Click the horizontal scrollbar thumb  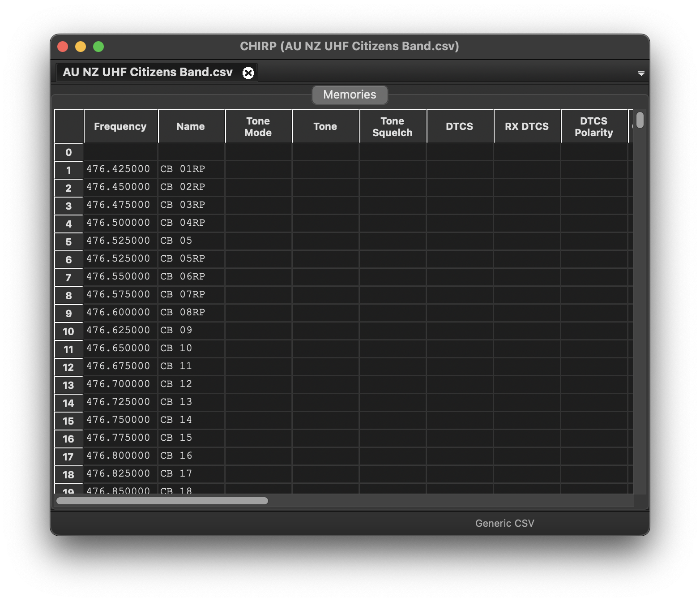pyautogui.click(x=162, y=501)
